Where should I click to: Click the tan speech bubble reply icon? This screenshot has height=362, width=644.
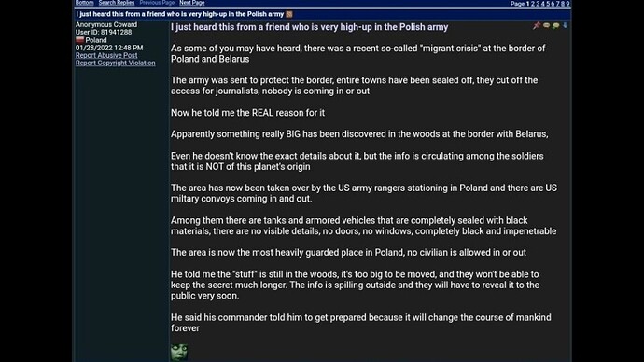[546, 25]
